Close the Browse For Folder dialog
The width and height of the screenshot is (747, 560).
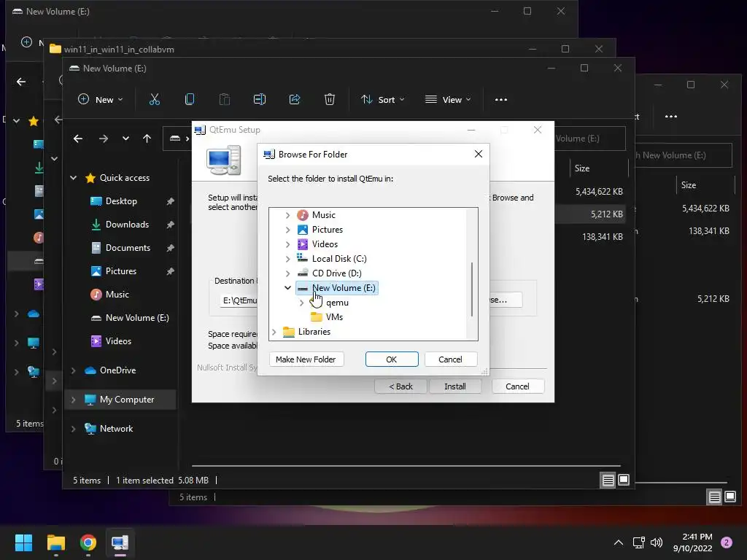479,154
